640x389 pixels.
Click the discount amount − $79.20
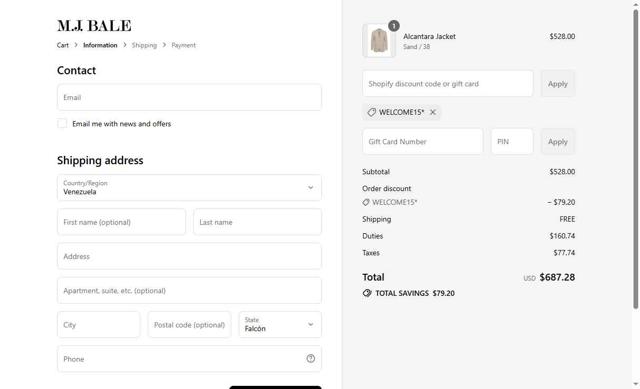[561, 202]
